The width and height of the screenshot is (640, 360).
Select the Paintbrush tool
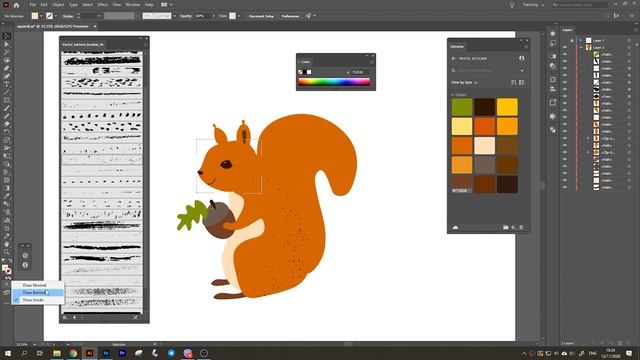coord(7,108)
